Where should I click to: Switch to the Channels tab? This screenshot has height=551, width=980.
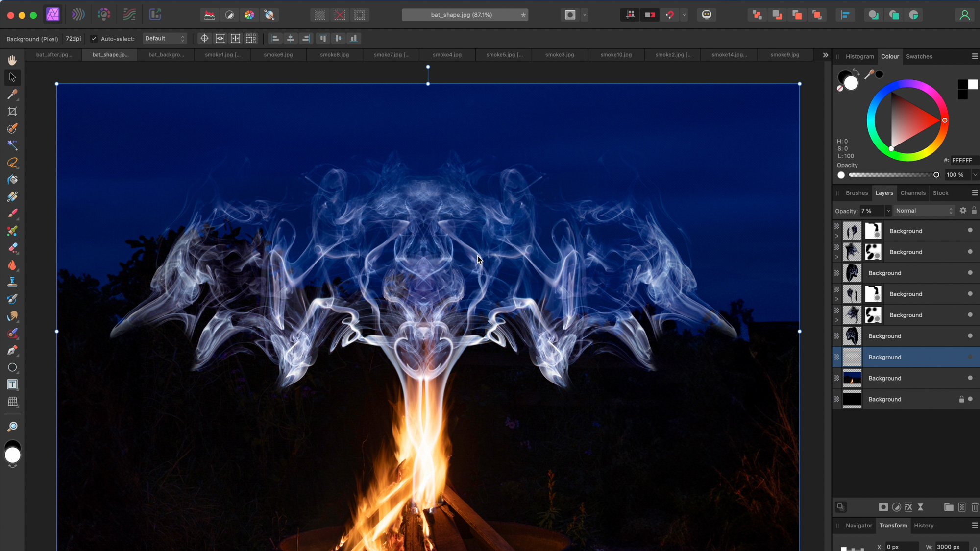[913, 193]
